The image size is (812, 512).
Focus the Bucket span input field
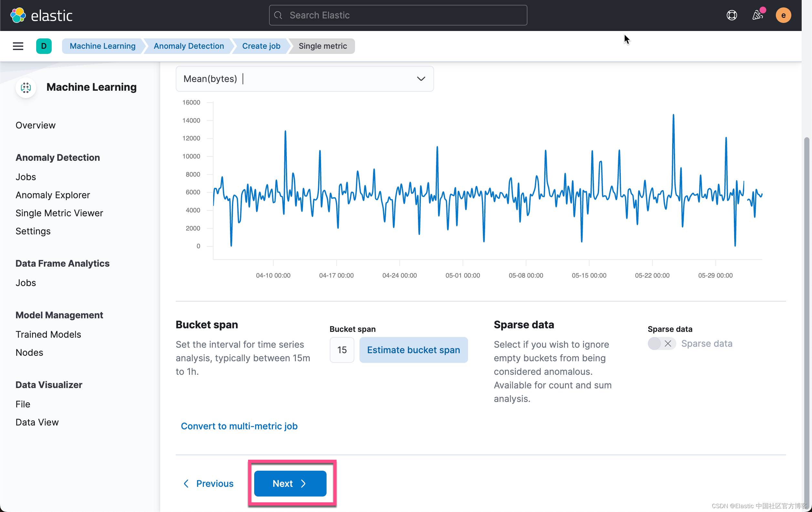(x=342, y=350)
